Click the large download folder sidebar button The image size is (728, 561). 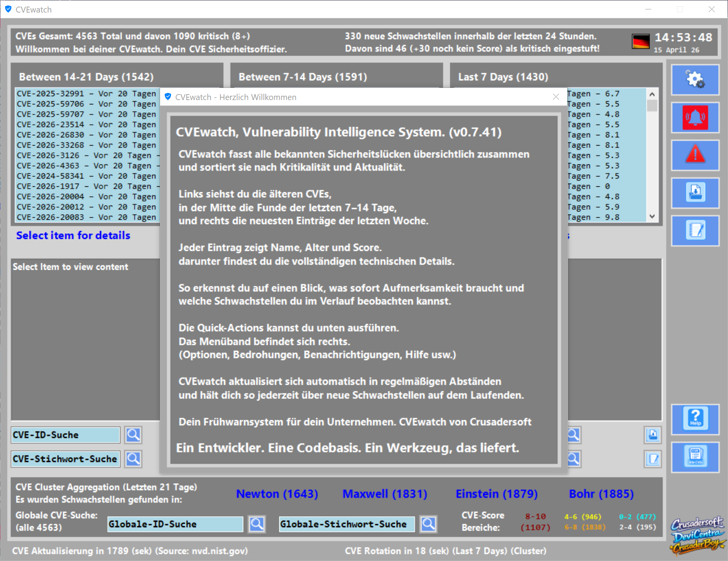pos(695,193)
